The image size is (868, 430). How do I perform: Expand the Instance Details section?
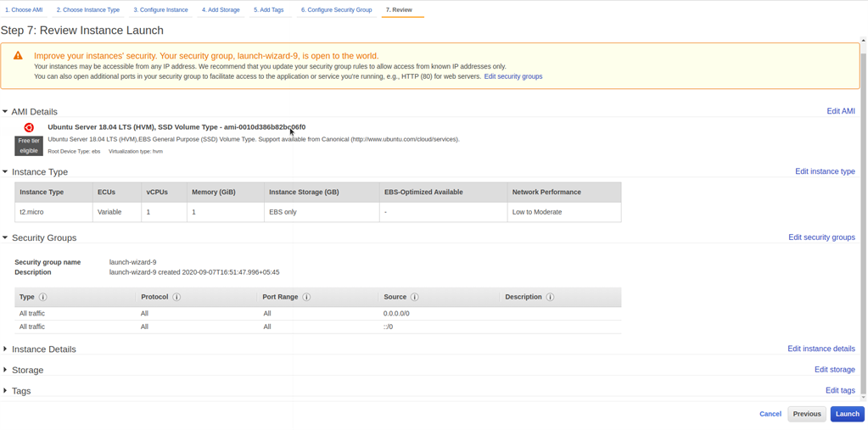click(x=5, y=349)
